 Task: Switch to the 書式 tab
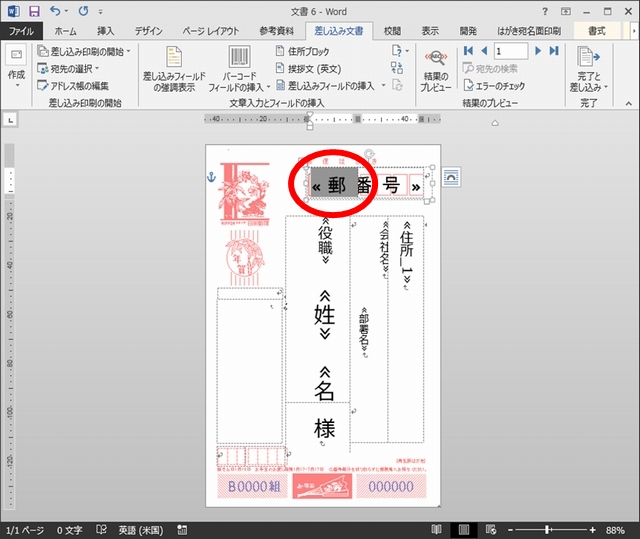596,31
